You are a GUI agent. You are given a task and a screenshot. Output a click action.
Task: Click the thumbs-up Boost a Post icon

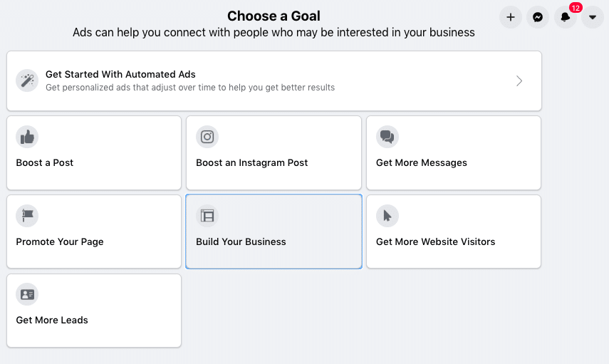(x=27, y=137)
